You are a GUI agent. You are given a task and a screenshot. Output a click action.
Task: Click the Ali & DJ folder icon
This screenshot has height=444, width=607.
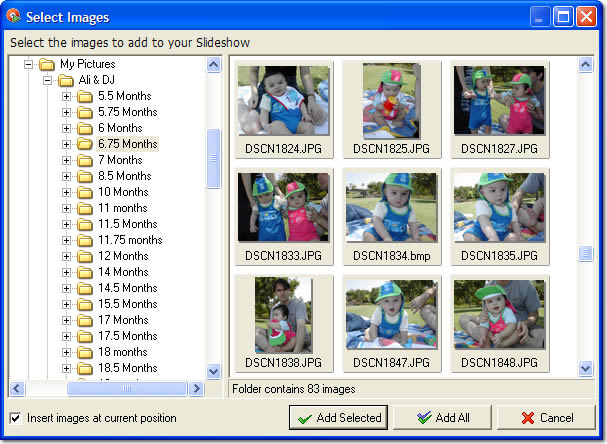66,81
